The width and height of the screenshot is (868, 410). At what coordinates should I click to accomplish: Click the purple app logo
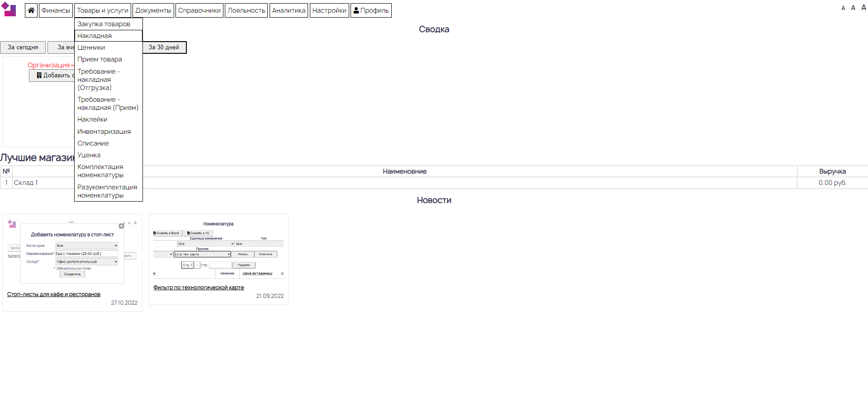point(9,9)
